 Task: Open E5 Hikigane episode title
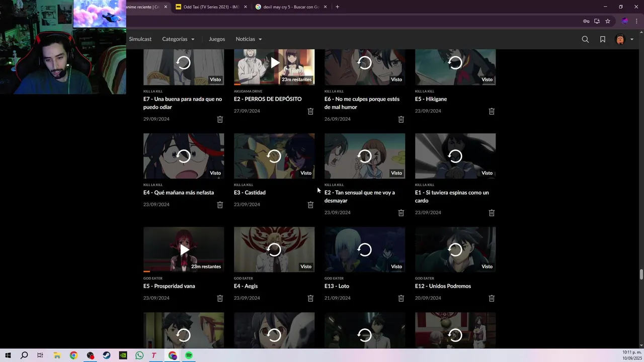pyautogui.click(x=431, y=99)
